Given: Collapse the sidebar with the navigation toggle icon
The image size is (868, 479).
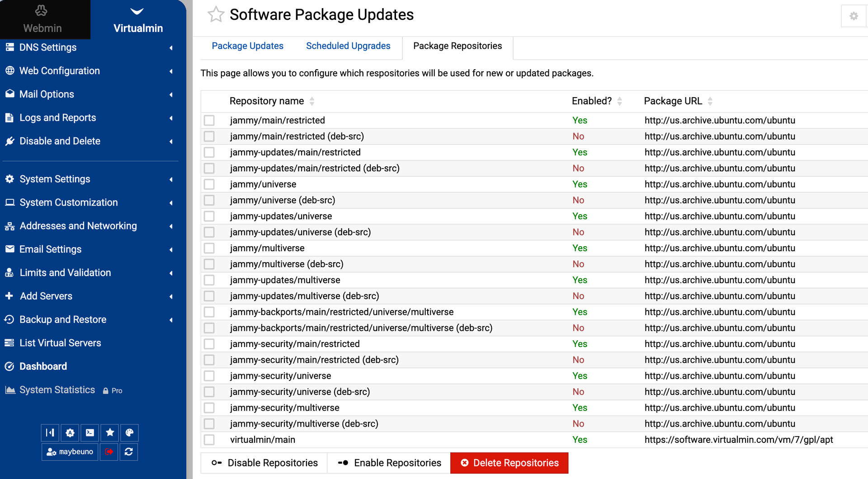Looking at the screenshot, I should 50,432.
